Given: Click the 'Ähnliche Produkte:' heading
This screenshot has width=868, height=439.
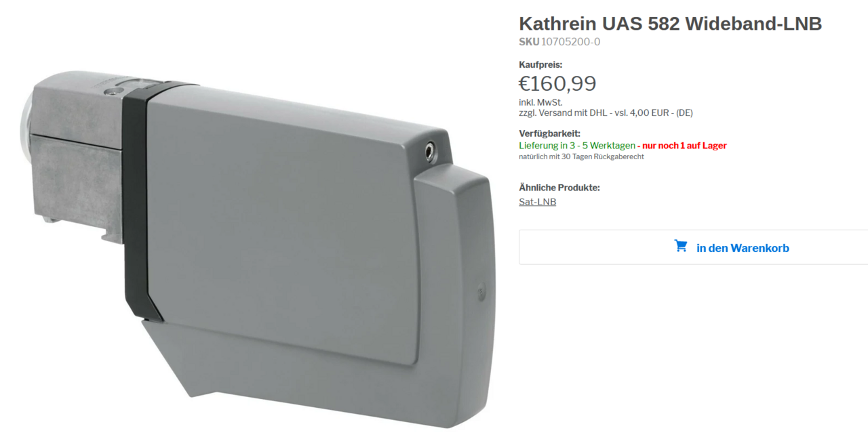Looking at the screenshot, I should (x=559, y=188).
